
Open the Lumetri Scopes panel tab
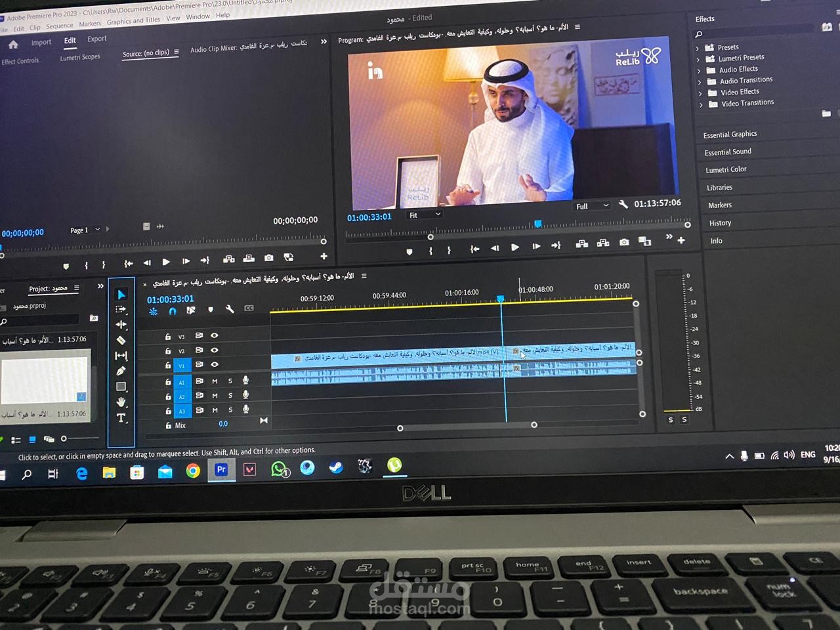[x=80, y=57]
